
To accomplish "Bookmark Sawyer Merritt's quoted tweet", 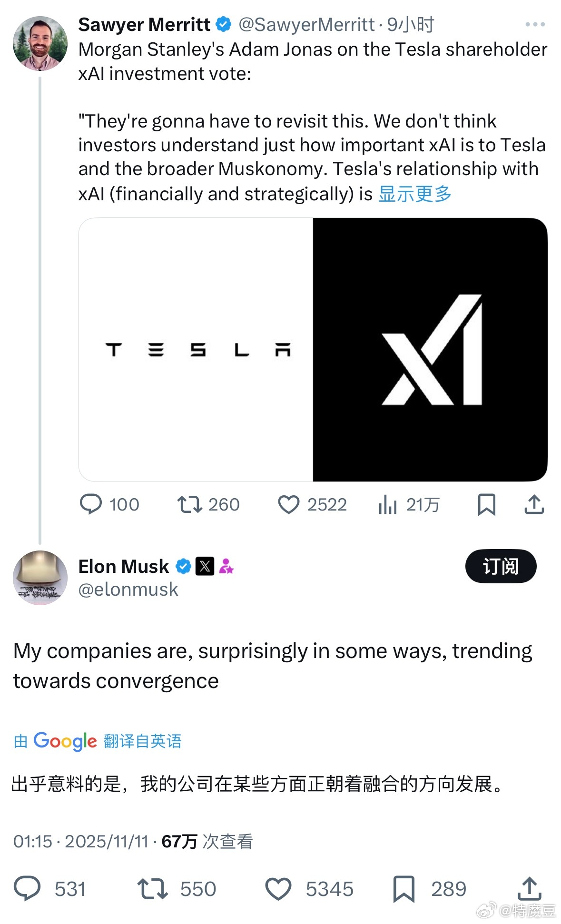I will coord(486,504).
